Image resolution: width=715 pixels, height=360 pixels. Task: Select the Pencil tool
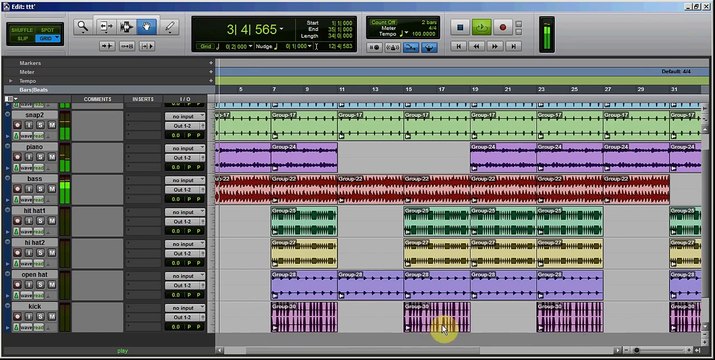click(x=169, y=27)
